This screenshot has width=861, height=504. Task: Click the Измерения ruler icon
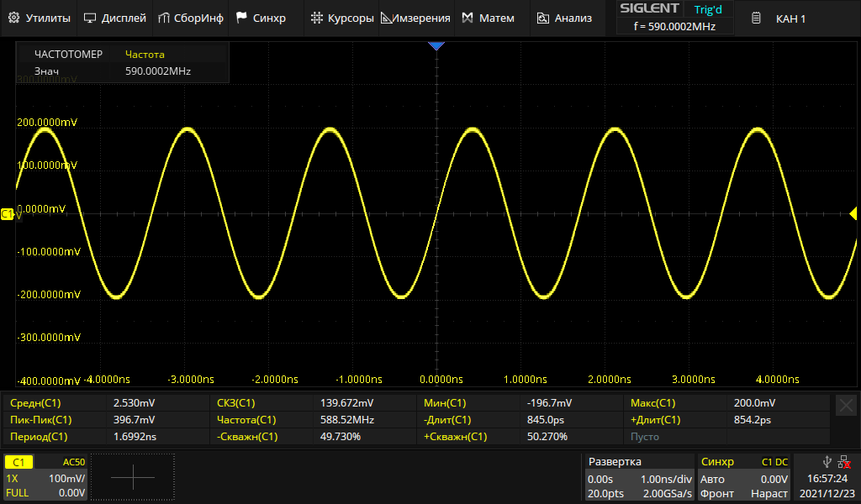click(387, 18)
